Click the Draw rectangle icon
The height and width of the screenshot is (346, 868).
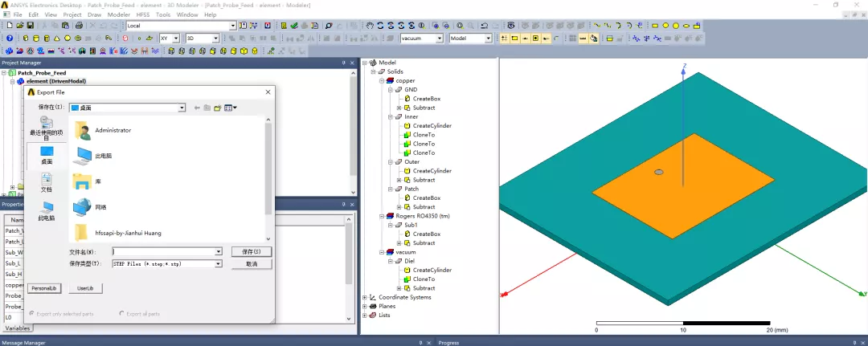click(655, 26)
